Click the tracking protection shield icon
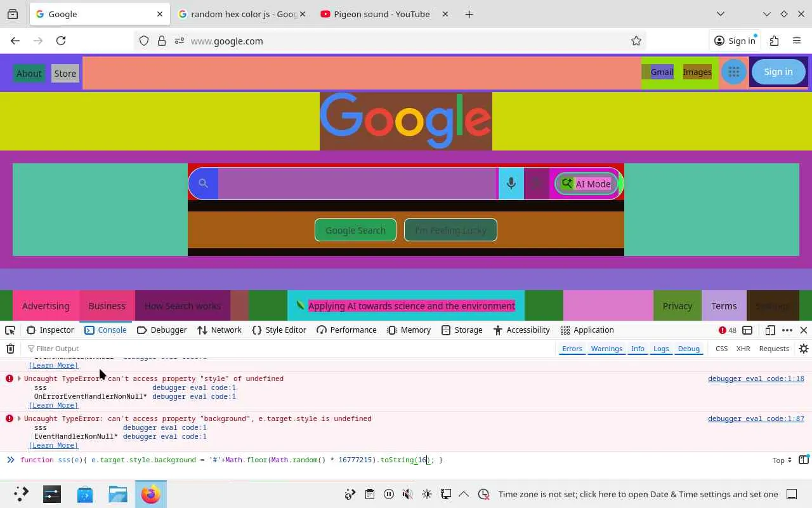The width and height of the screenshot is (812, 508). pyautogui.click(x=144, y=41)
